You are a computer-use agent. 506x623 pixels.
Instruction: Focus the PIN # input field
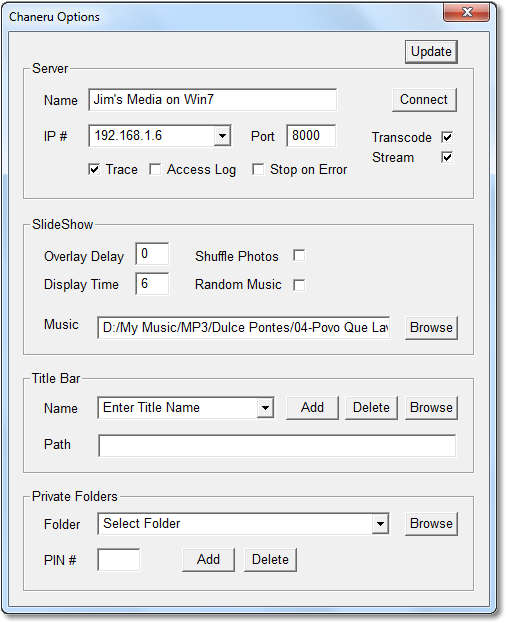point(118,560)
